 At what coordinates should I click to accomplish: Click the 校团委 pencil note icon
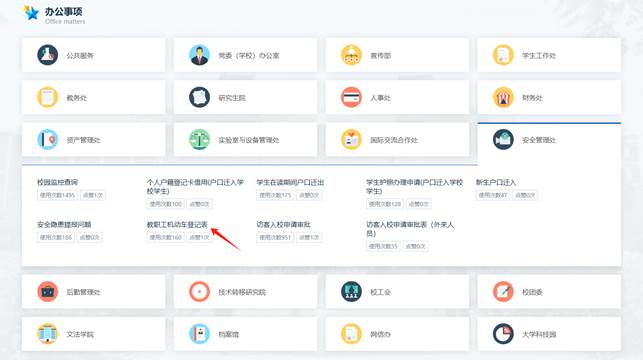point(503,292)
